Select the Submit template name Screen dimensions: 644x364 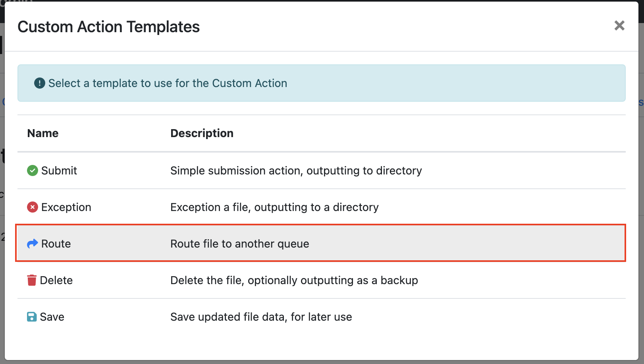click(x=59, y=170)
